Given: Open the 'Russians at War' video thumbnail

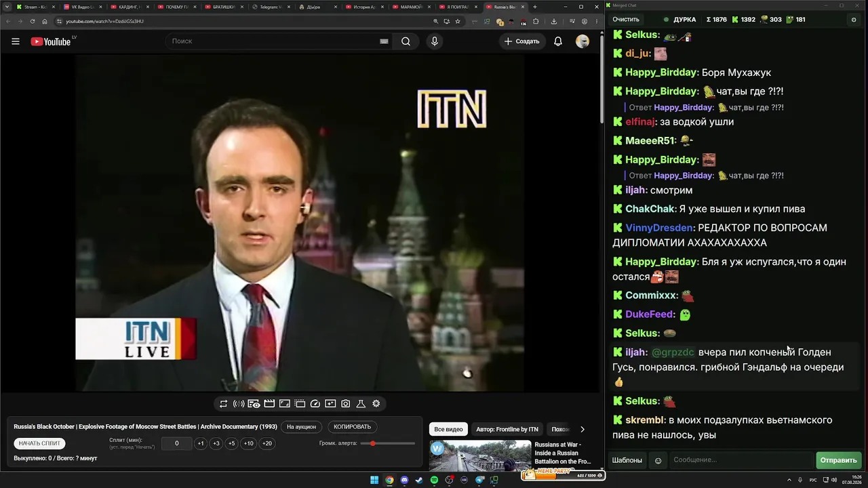Looking at the screenshot, I should 480,456.
